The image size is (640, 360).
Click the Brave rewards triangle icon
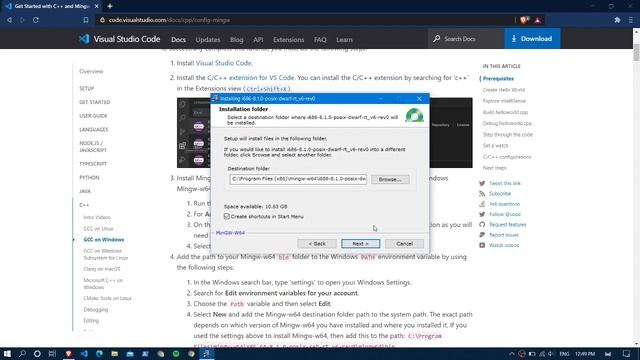pos(538,20)
